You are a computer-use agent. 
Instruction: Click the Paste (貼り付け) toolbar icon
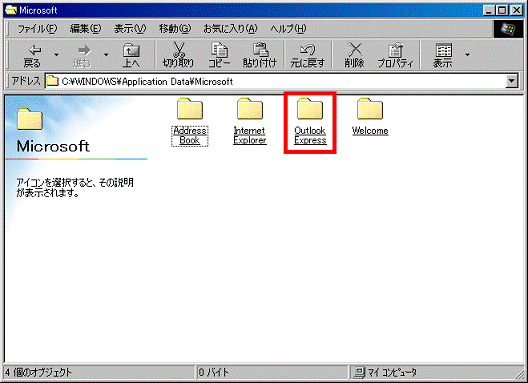260,50
